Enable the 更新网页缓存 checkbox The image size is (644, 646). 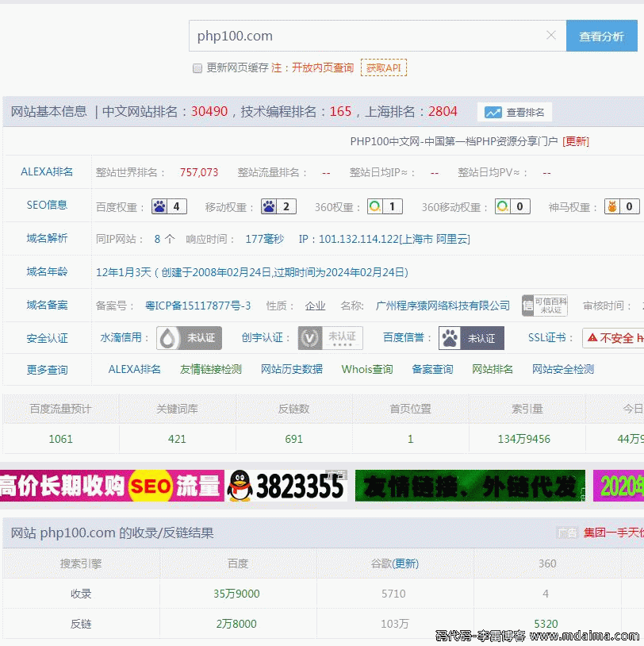coord(197,68)
